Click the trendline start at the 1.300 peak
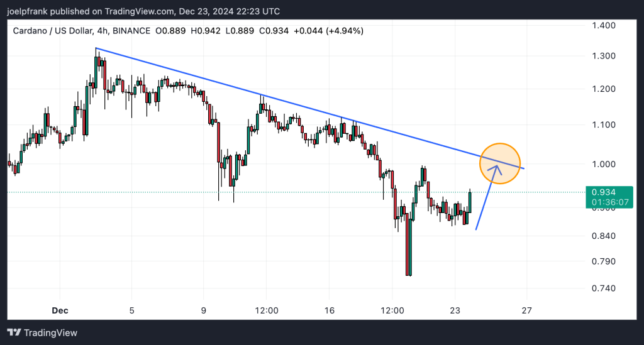Image resolution: width=644 pixels, height=345 pixels. 96,48
